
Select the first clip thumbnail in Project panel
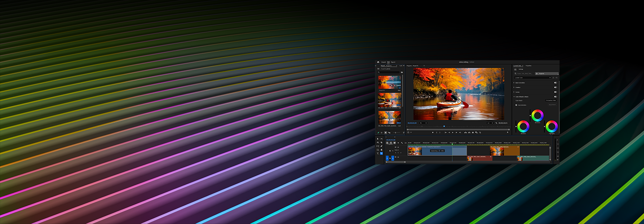click(390, 82)
